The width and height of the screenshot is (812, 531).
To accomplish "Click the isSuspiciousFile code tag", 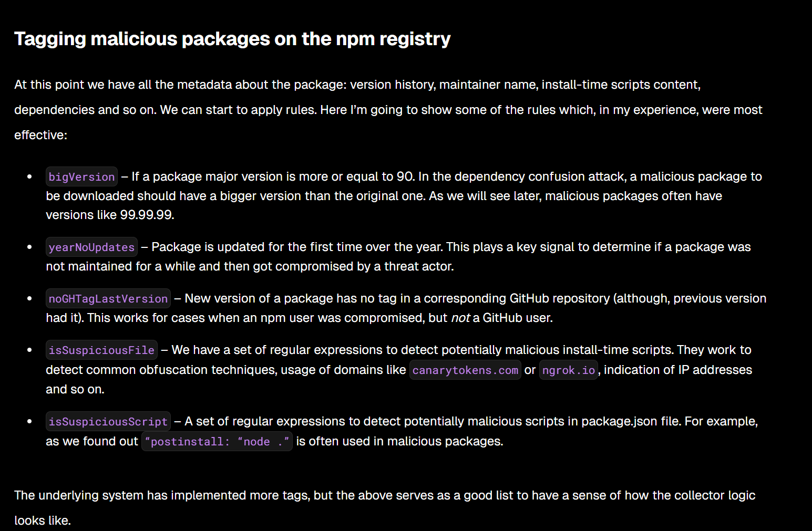I will [101, 350].
